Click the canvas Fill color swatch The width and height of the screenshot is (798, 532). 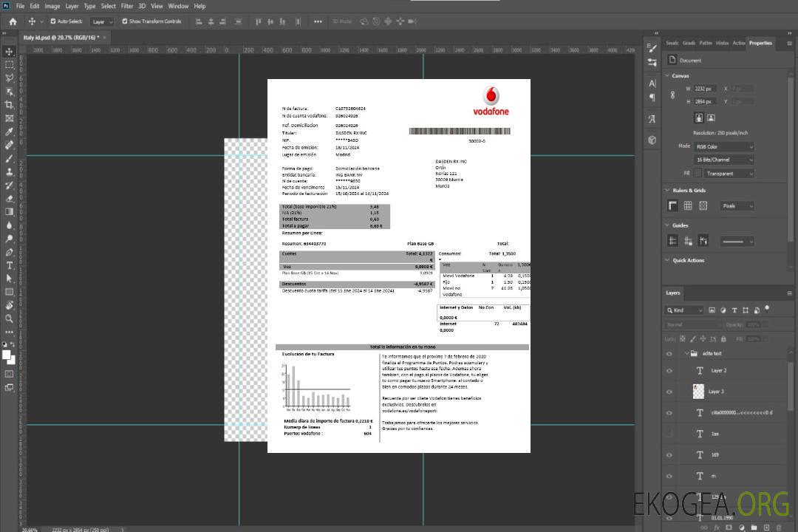(698, 174)
